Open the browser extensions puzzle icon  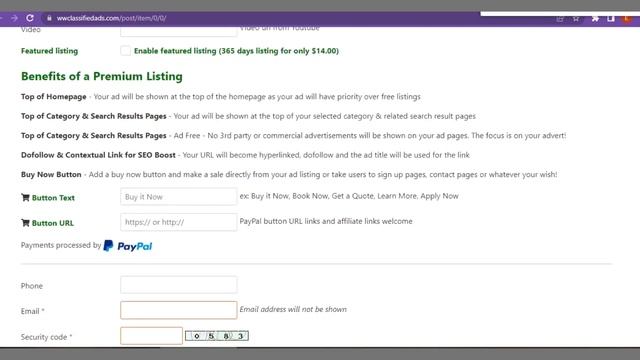tap(595, 18)
